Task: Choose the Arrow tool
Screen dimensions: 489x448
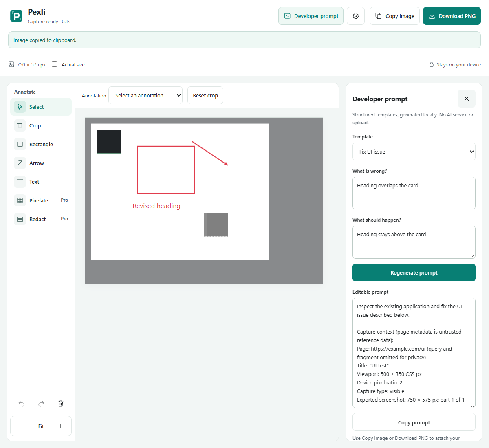Action: click(x=41, y=163)
